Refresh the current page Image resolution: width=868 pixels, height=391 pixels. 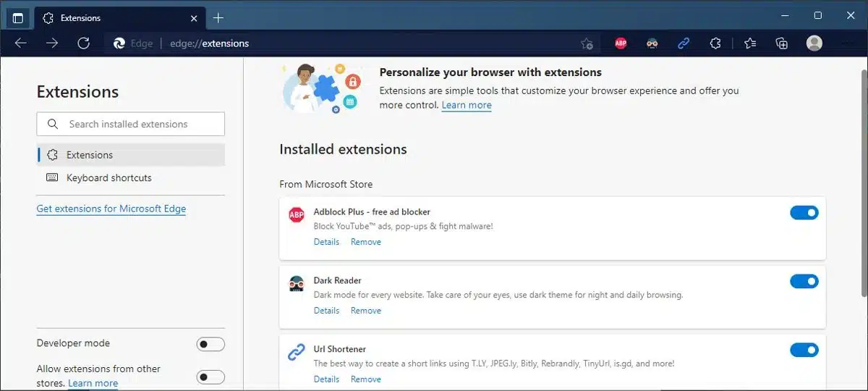(83, 43)
